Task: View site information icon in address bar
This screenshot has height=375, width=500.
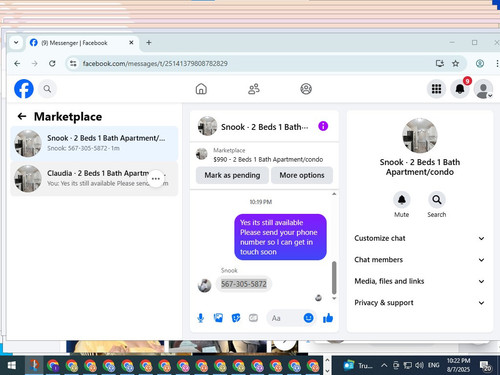Action: 73,63
